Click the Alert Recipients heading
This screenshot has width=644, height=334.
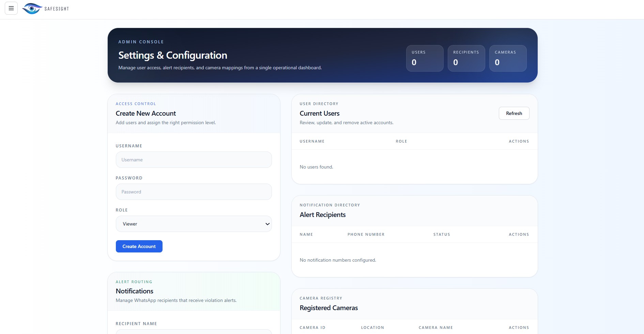[x=323, y=215]
